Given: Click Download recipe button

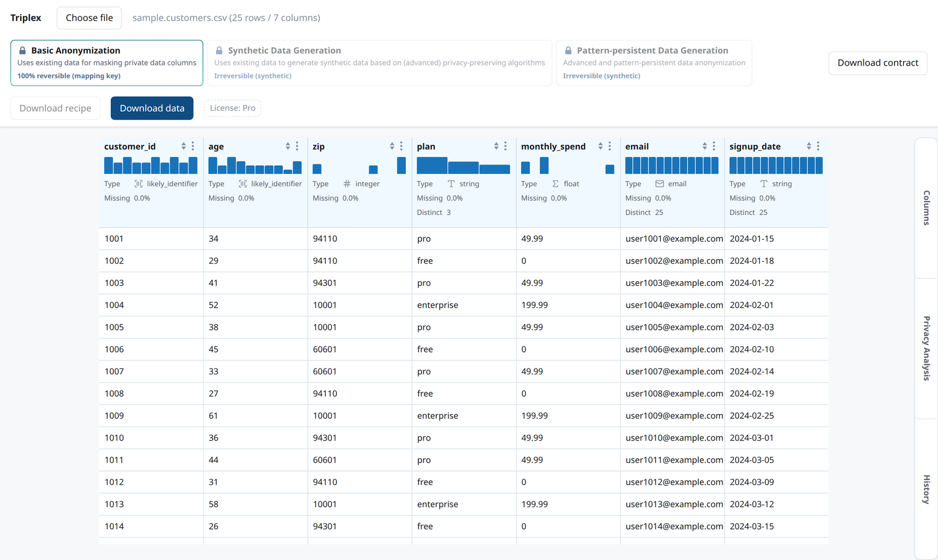Looking at the screenshot, I should 55,108.
